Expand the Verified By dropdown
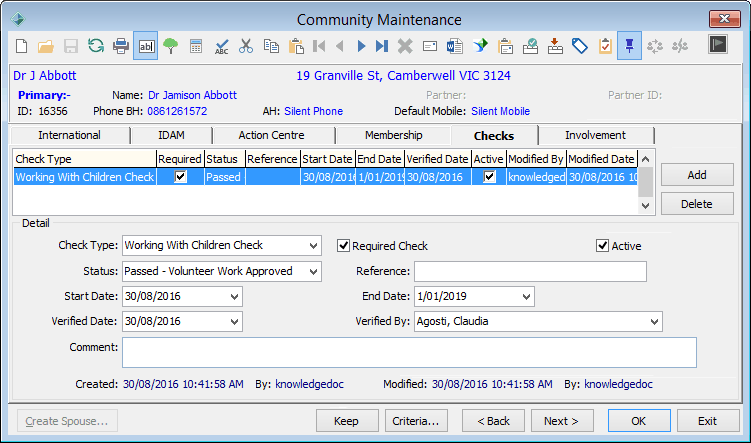This screenshot has width=751, height=443. point(654,321)
